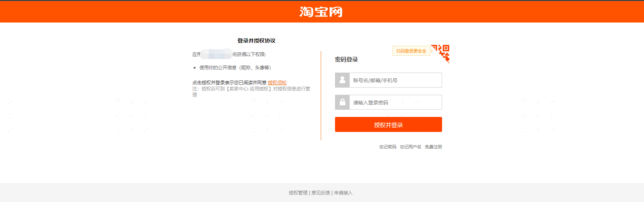This screenshot has height=202, width=644.
Task: Click the 密码登录 heading
Action: (346, 60)
